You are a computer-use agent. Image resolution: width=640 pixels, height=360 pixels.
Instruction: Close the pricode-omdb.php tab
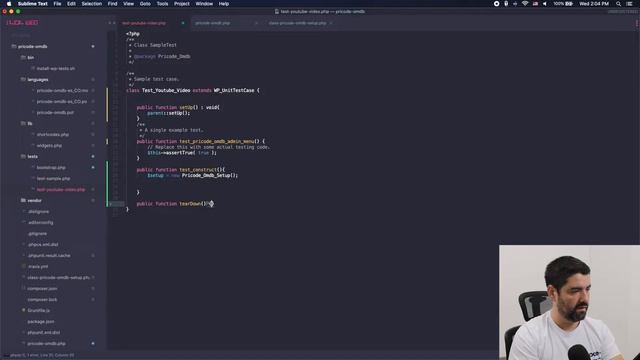pyautogui.click(x=256, y=23)
